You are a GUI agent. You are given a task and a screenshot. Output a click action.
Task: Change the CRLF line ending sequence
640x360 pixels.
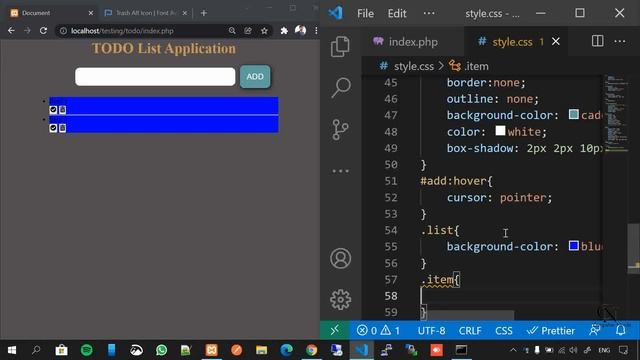point(470,331)
